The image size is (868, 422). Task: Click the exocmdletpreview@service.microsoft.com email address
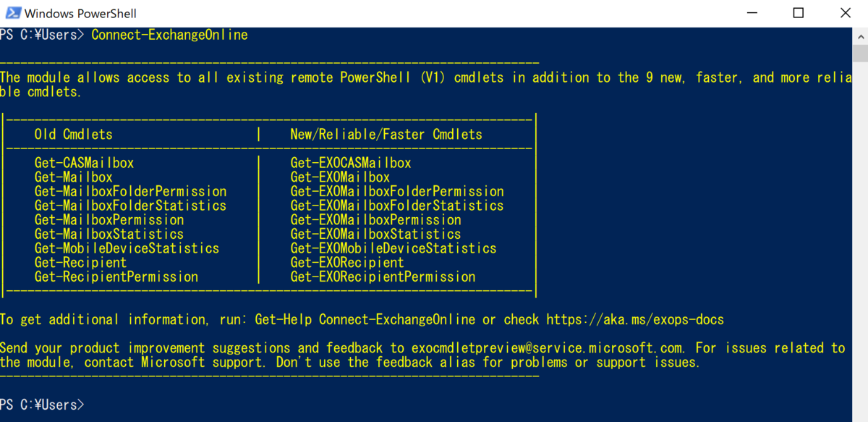click(549, 347)
